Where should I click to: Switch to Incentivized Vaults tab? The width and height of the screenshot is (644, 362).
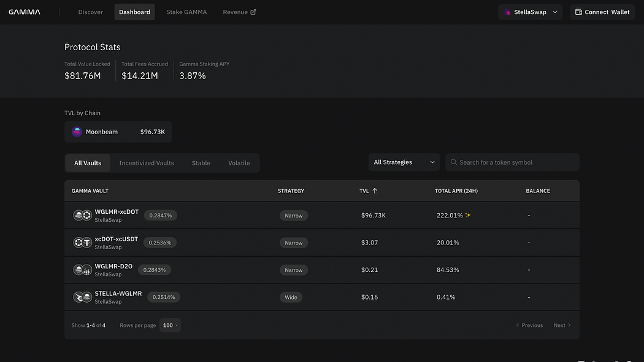click(147, 163)
